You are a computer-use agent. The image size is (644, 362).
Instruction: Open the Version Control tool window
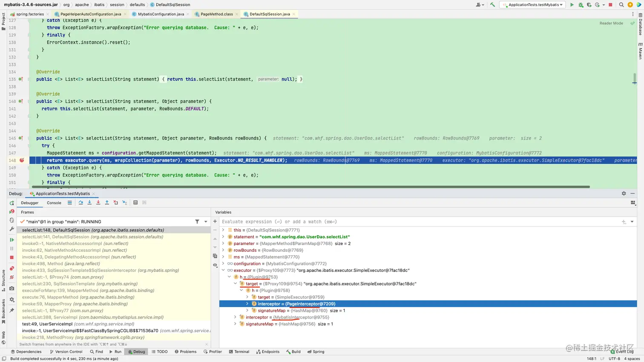(x=66, y=352)
